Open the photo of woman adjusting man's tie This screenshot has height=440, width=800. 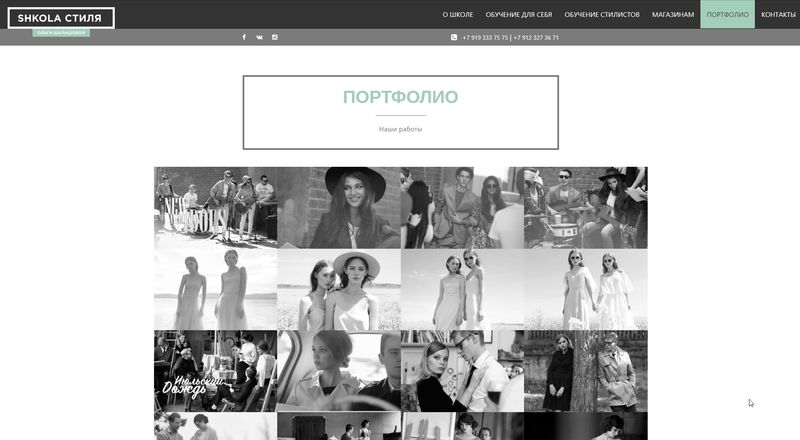tap(462, 371)
